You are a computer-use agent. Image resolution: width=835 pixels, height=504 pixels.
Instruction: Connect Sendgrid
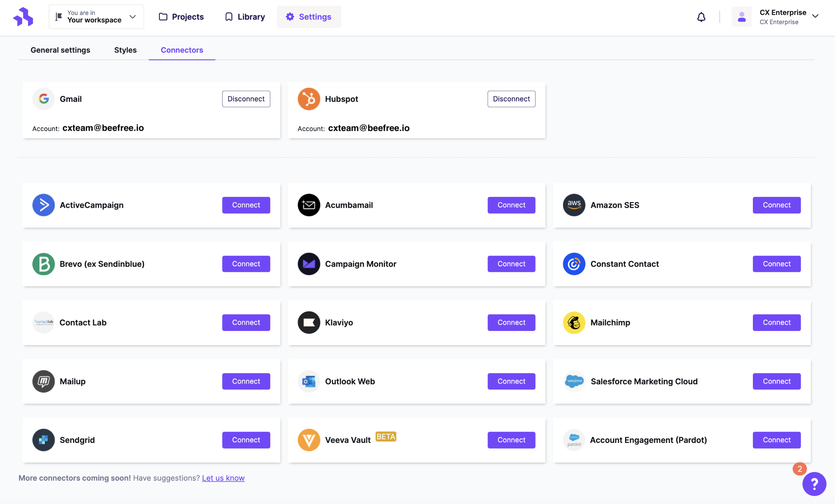click(246, 440)
